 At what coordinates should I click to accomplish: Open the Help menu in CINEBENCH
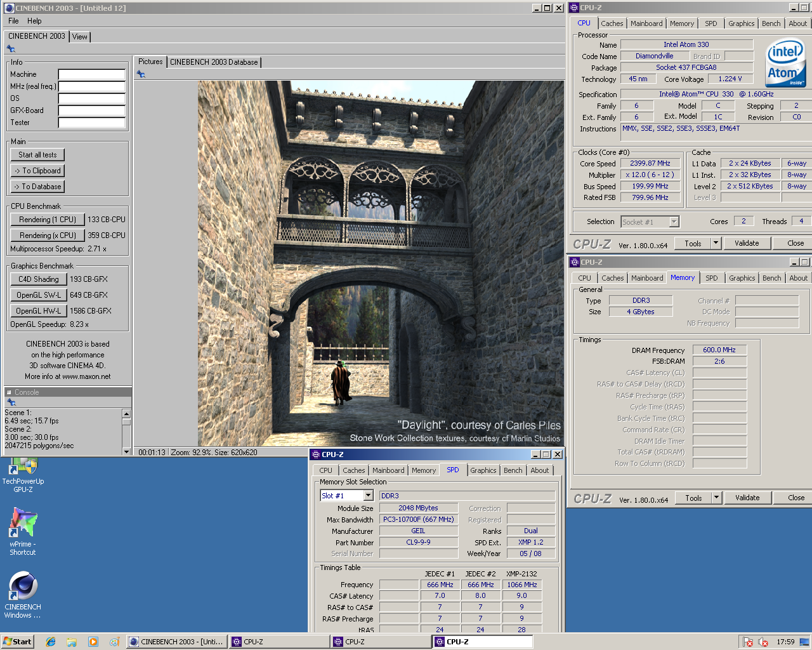(34, 21)
